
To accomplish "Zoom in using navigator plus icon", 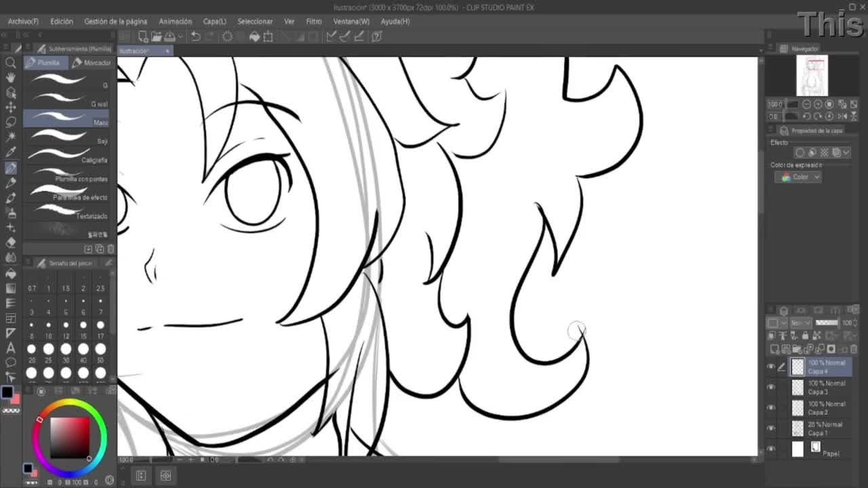I will tap(818, 104).
